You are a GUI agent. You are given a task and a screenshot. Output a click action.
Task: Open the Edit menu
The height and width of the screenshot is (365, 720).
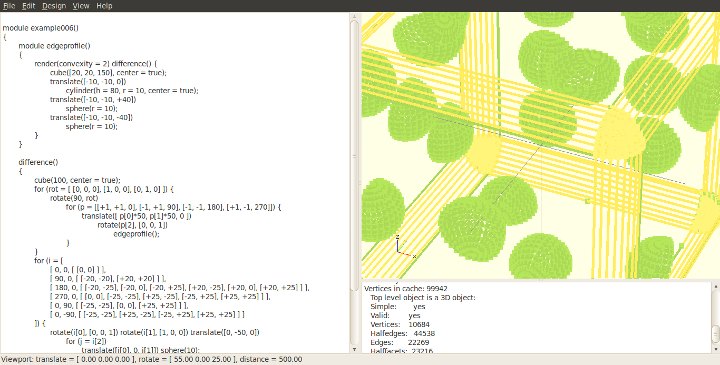28,6
